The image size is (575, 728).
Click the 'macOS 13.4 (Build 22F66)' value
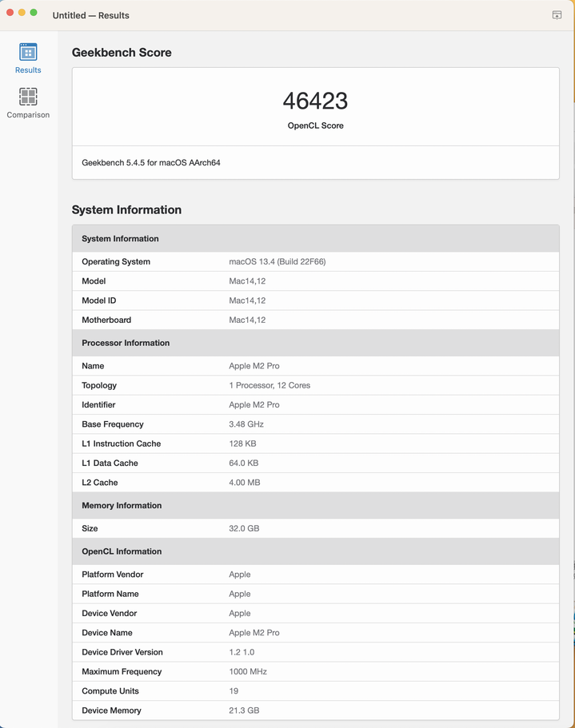[278, 262]
